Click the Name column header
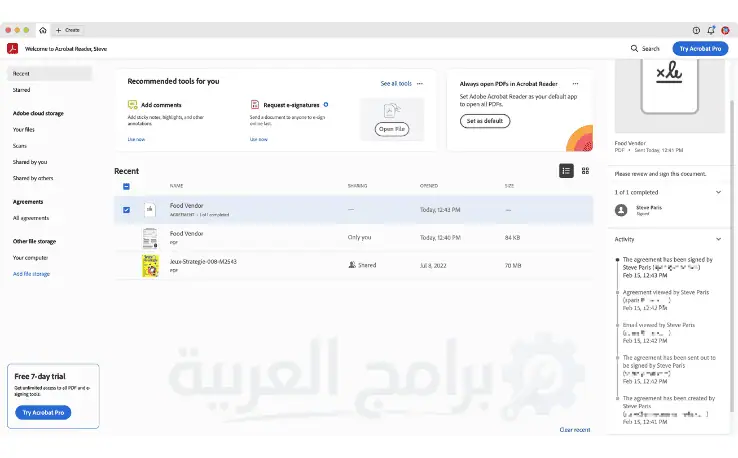The width and height of the screenshot is (738, 458). tap(176, 186)
